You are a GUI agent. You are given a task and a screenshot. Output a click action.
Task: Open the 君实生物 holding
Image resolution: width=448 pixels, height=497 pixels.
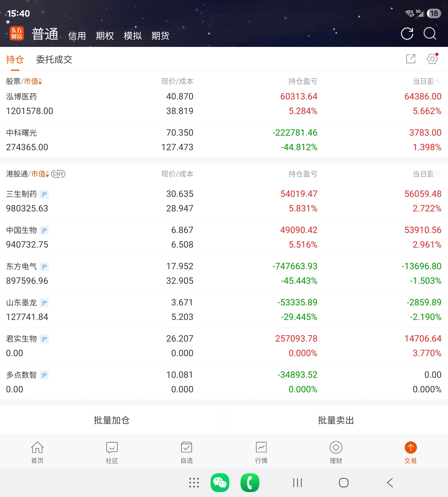tap(224, 345)
